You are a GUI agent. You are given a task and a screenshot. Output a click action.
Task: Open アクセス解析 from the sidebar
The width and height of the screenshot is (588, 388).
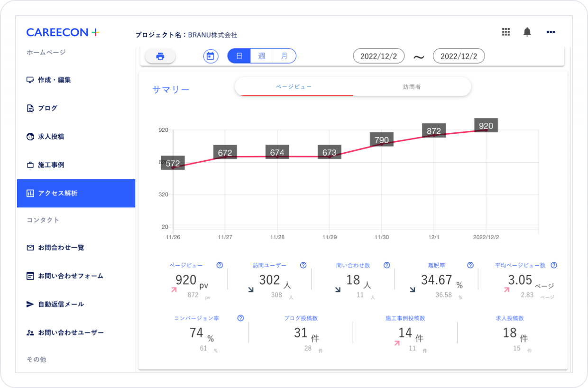pos(57,193)
